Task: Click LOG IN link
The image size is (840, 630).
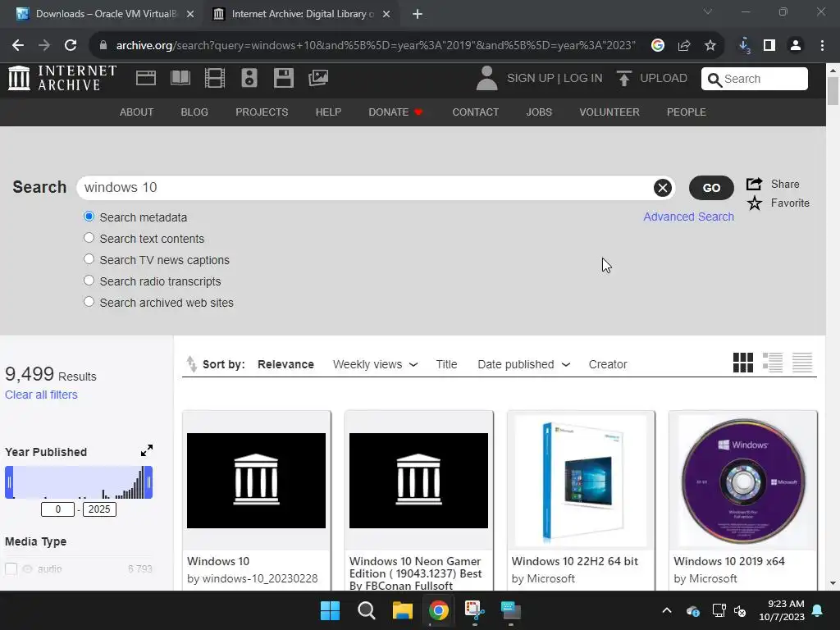Action: pyautogui.click(x=583, y=78)
